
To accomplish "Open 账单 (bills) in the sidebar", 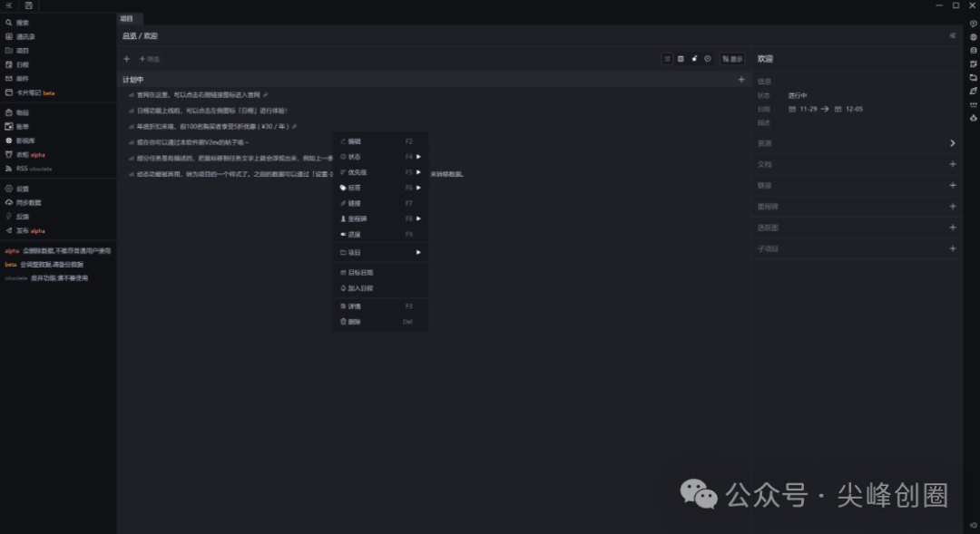I will pos(17,126).
